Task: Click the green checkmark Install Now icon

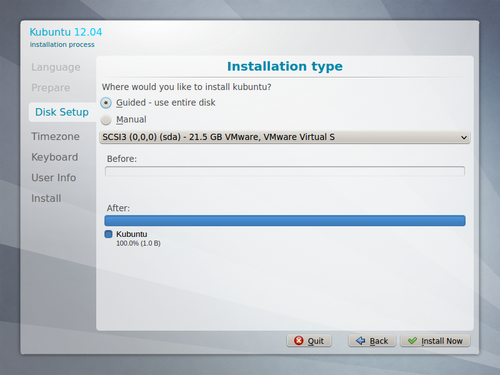Action: pyautogui.click(x=412, y=341)
